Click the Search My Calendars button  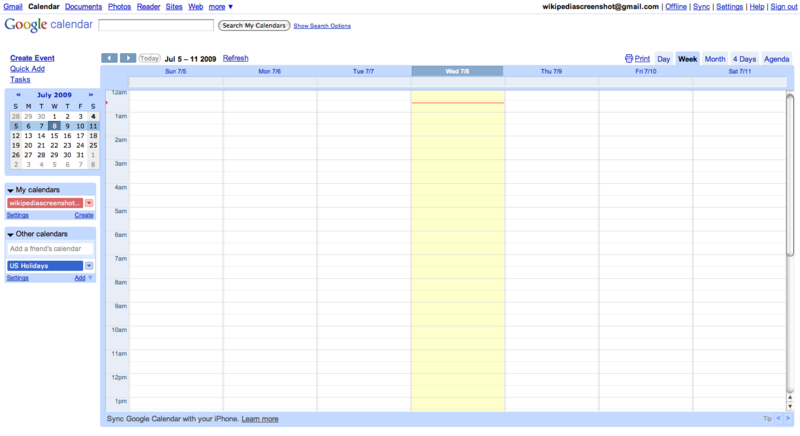tap(254, 25)
